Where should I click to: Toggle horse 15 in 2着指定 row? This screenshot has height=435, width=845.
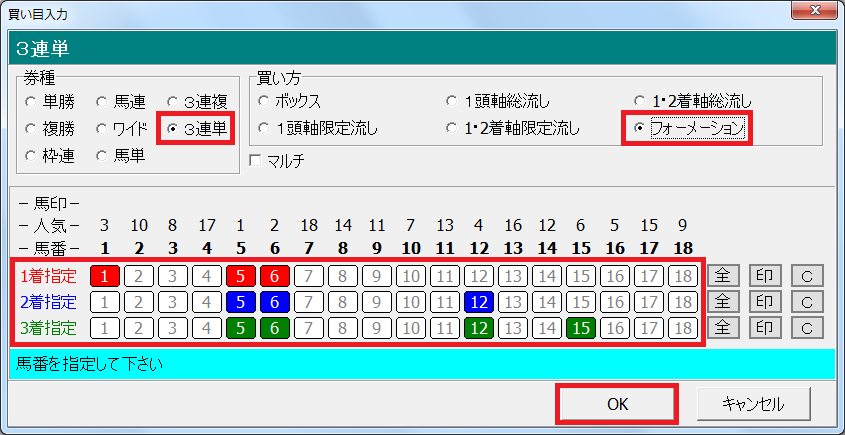[580, 302]
